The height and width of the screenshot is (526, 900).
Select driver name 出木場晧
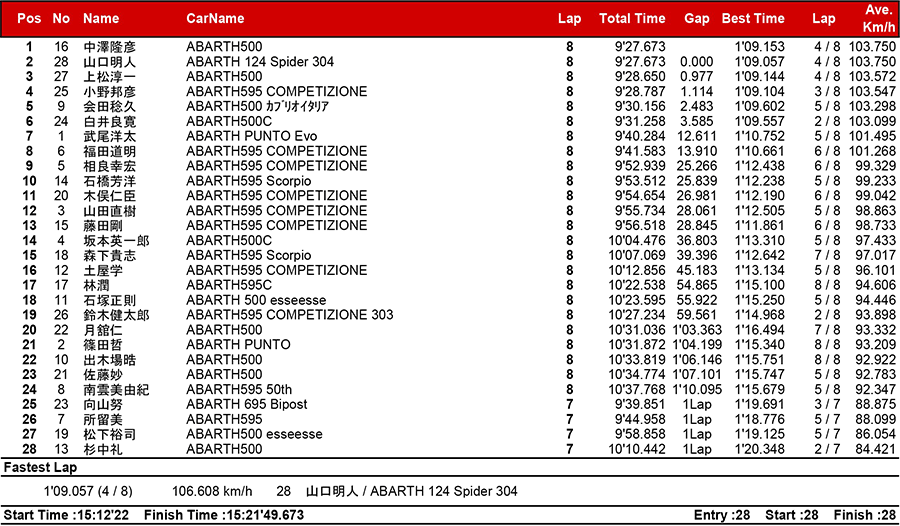109,360
